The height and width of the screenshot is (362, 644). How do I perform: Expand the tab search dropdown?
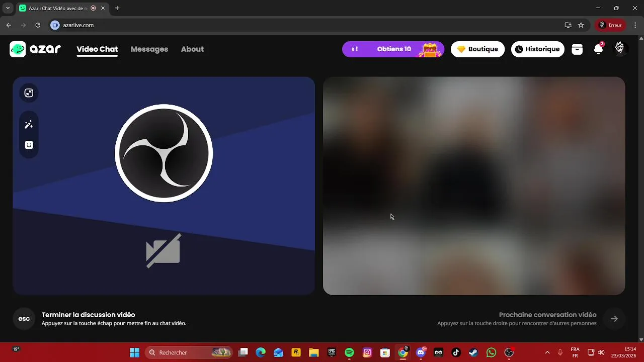coord(8,8)
